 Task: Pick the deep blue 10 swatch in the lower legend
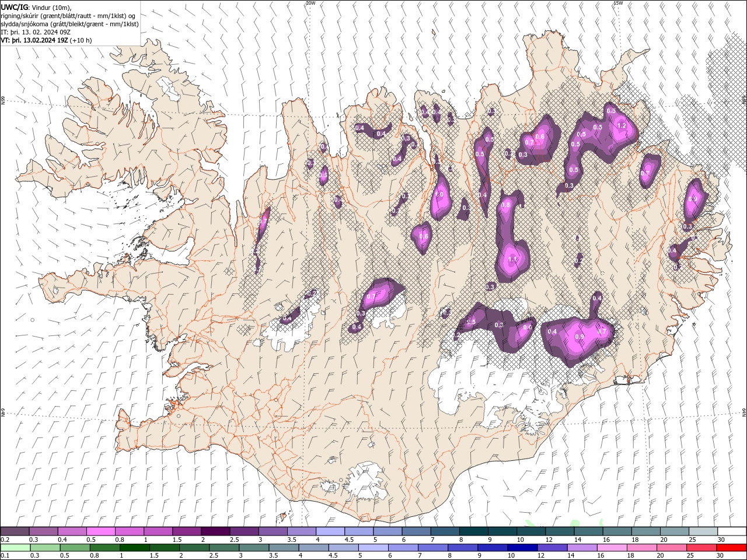tap(522, 548)
